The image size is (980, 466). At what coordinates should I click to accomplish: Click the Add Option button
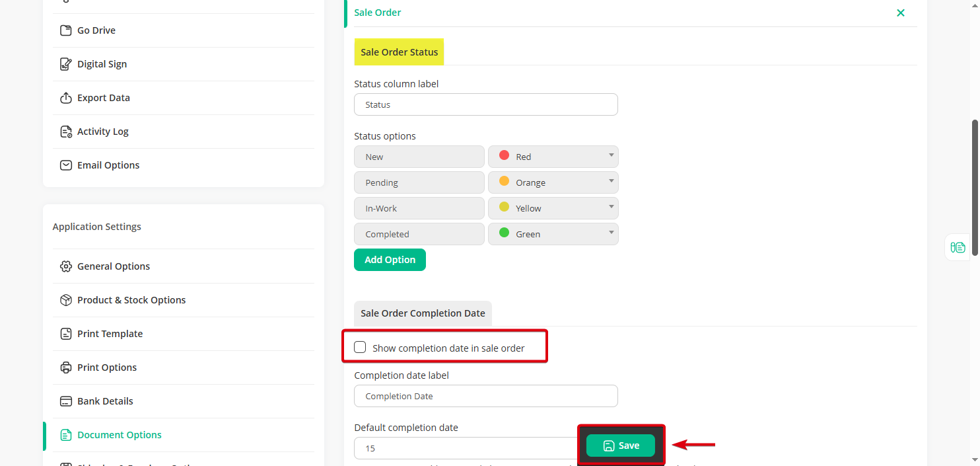(x=390, y=260)
